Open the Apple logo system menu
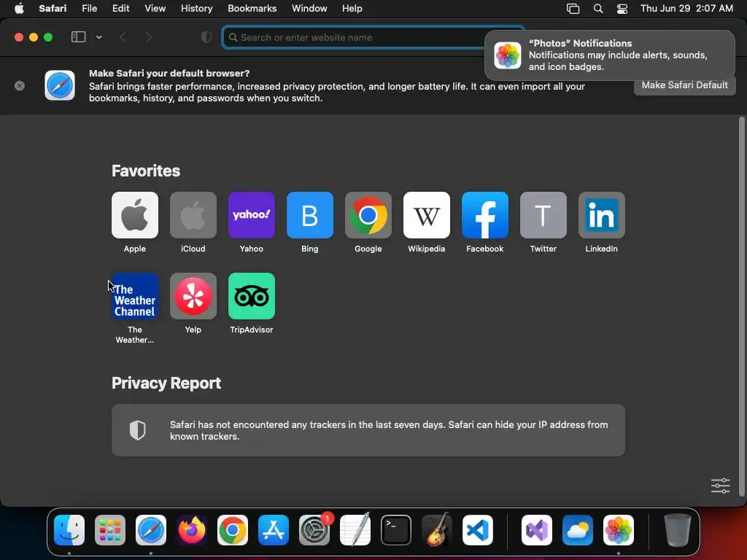 [x=19, y=9]
